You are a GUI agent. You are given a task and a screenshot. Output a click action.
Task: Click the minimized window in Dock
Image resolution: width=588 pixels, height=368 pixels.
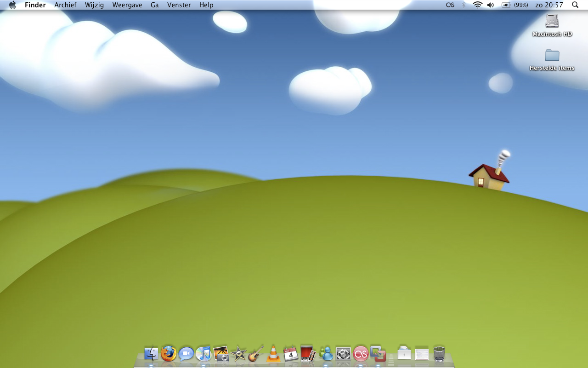422,354
